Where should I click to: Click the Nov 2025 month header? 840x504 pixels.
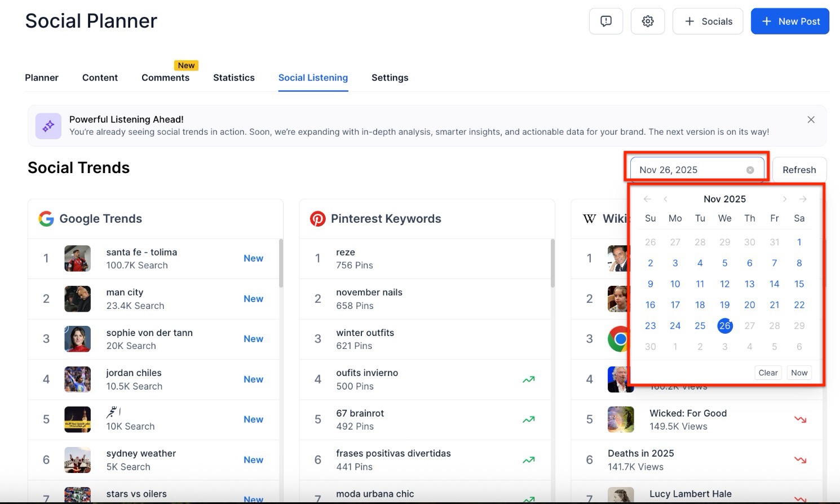724,199
